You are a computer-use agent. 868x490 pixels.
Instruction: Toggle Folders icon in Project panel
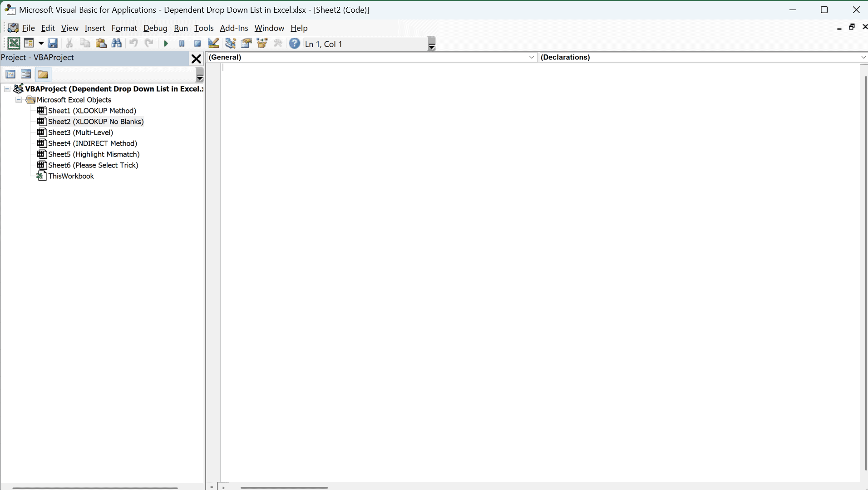click(43, 74)
